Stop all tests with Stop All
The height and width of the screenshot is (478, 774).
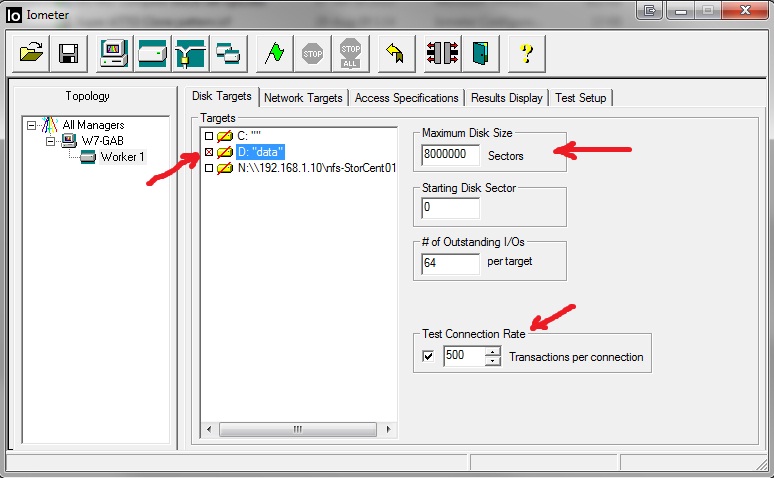[350, 53]
